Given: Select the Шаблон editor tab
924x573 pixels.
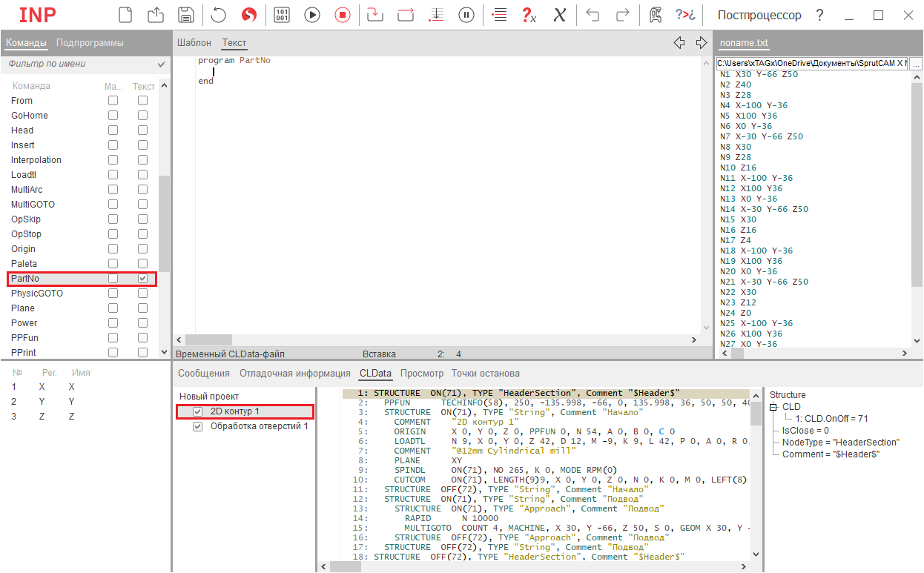Looking at the screenshot, I should 194,43.
